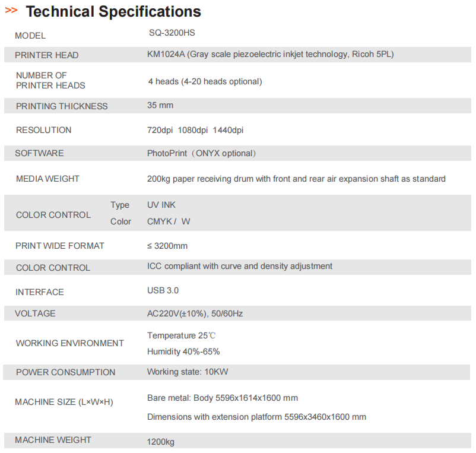476x453 pixels.
Task: Click the ICC compliant curve adjustment text
Action: [240, 267]
